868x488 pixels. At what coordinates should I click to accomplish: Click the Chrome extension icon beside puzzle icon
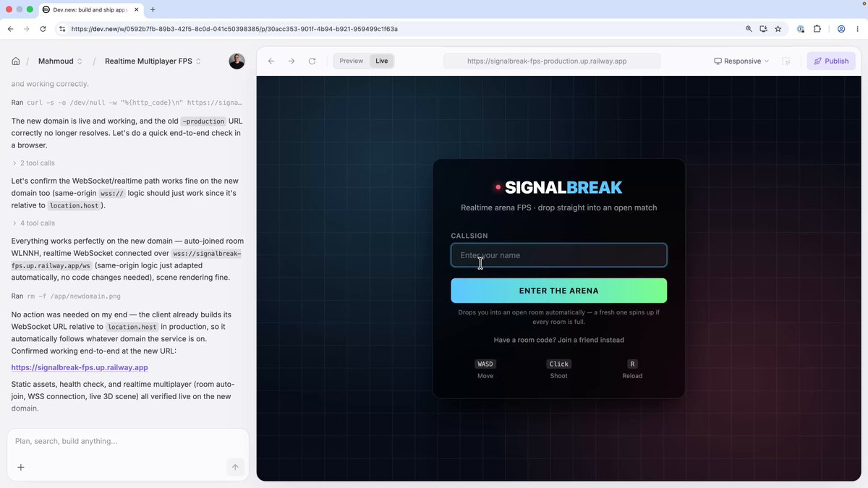click(801, 29)
